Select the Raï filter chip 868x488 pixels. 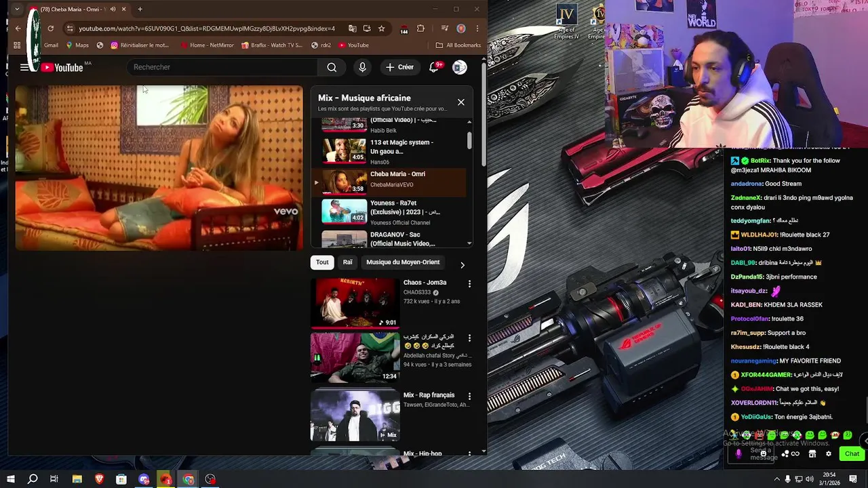347,262
